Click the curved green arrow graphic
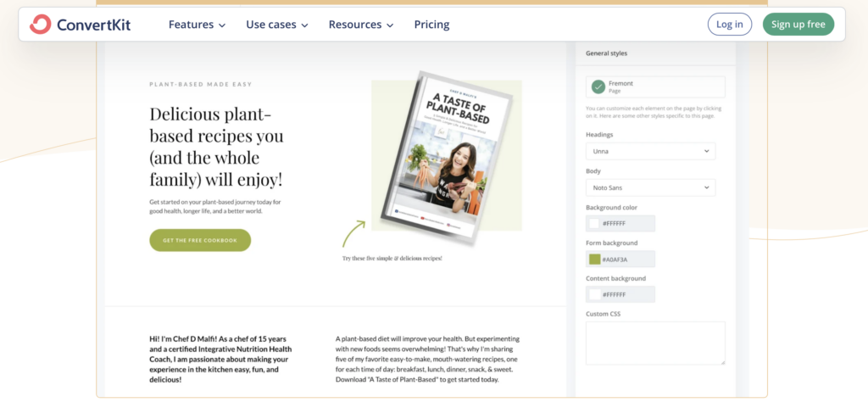This screenshot has width=868, height=402. (353, 233)
